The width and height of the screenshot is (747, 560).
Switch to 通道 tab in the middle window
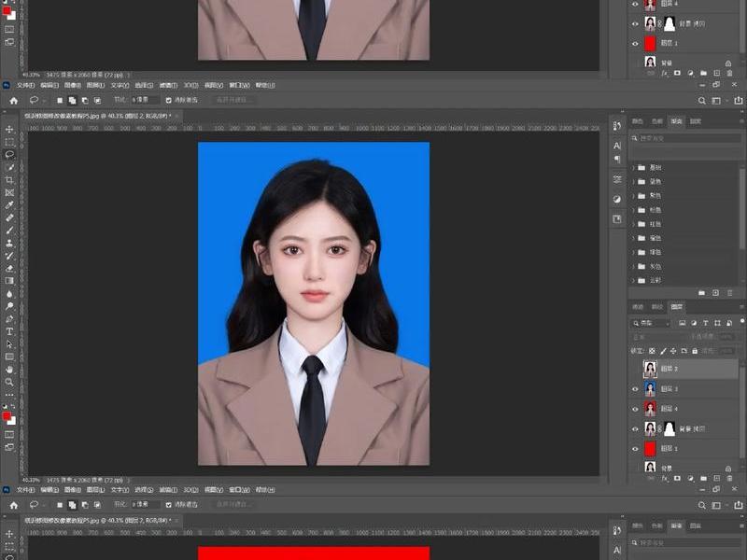tap(638, 307)
